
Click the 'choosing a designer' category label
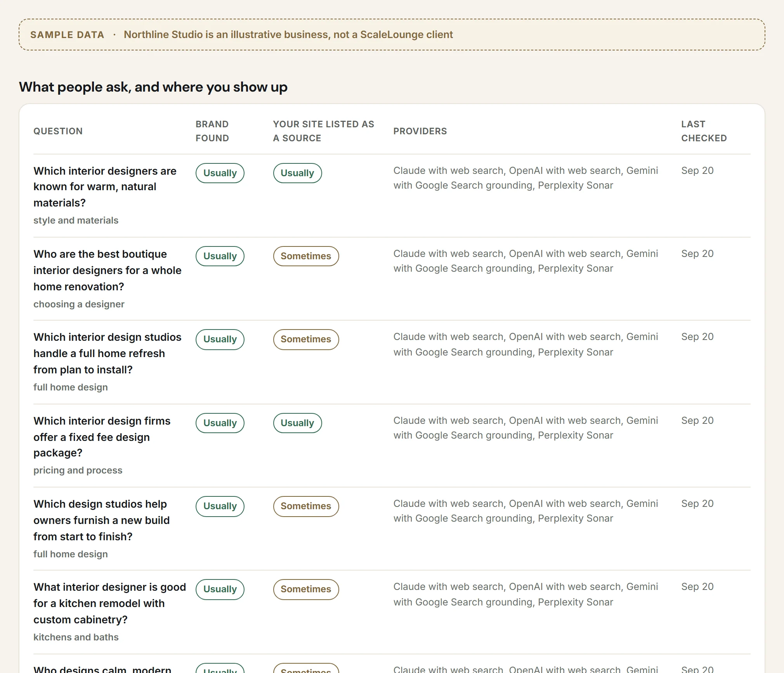click(x=79, y=304)
